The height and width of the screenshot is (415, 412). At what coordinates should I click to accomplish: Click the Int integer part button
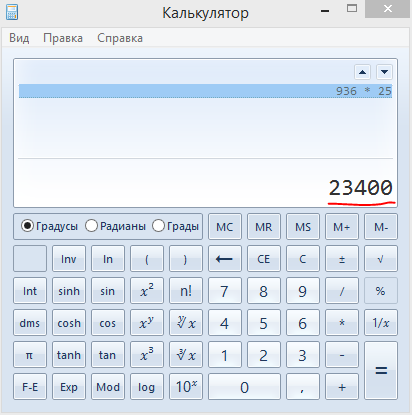coord(30,291)
